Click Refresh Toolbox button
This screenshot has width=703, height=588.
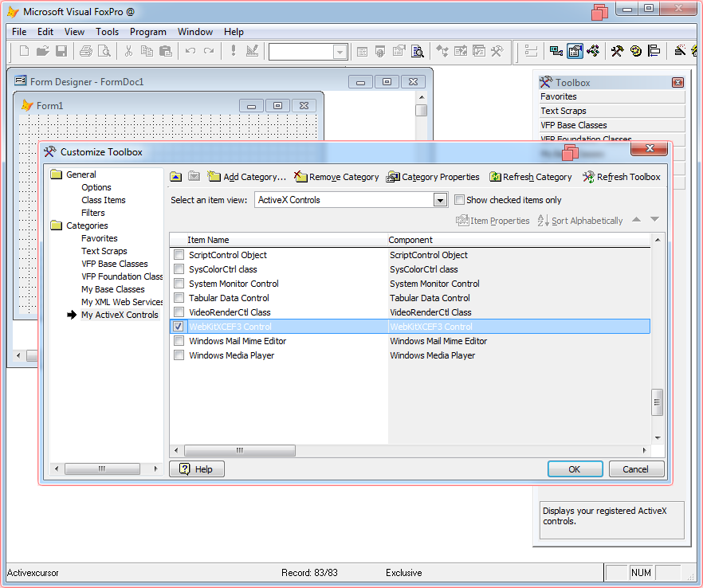click(x=622, y=177)
